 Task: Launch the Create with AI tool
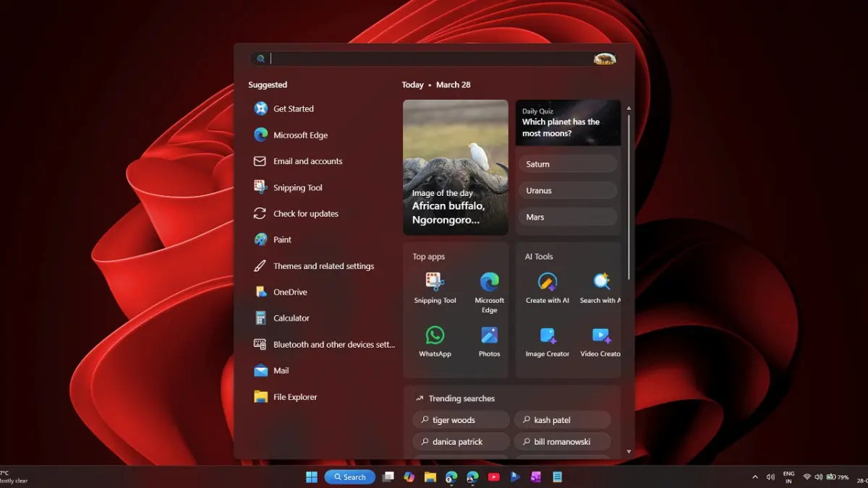547,284
